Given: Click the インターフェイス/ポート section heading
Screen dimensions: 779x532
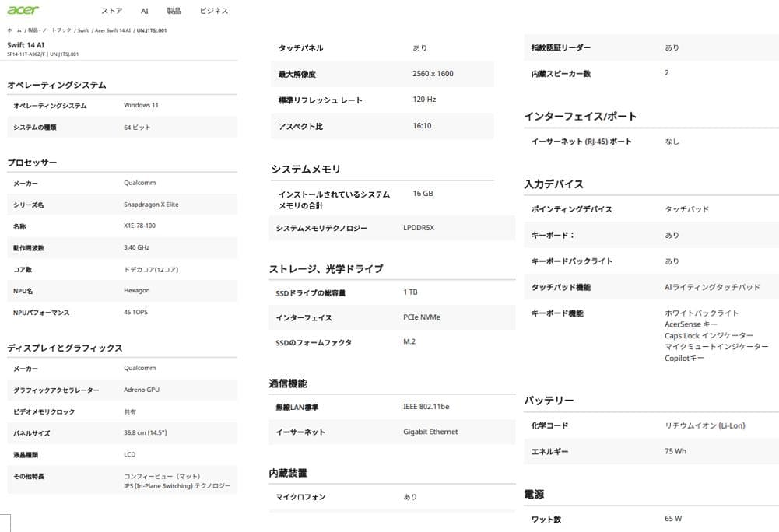Looking at the screenshot, I should [x=578, y=116].
